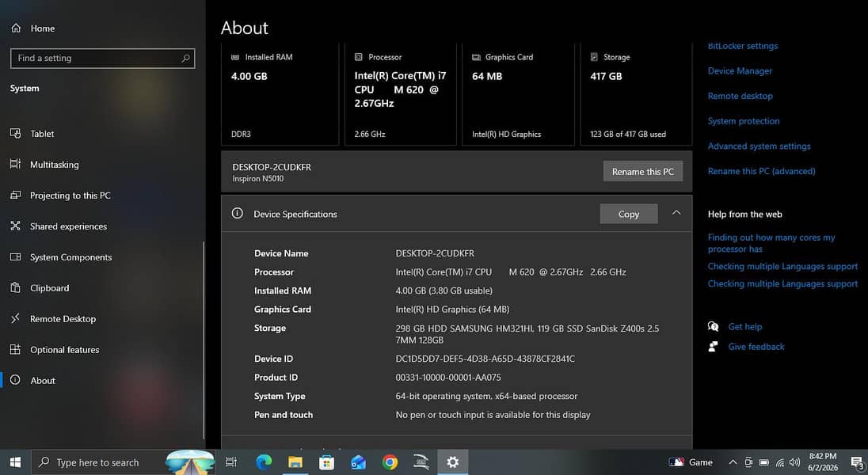Click Rename this PC (advanced) link
Viewport: 868px width, 475px height.
(761, 171)
